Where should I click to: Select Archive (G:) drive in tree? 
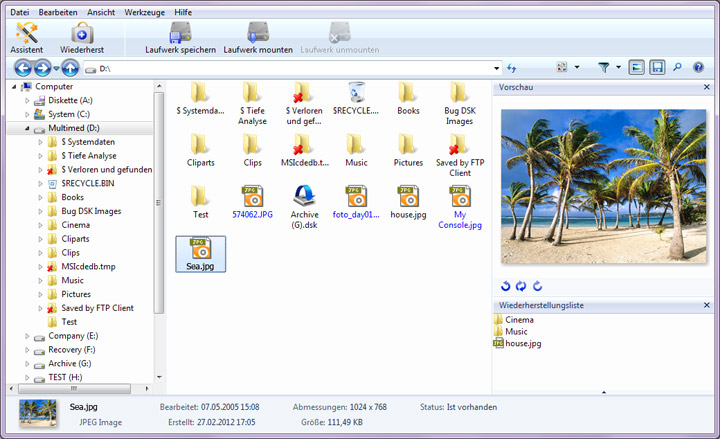point(70,364)
